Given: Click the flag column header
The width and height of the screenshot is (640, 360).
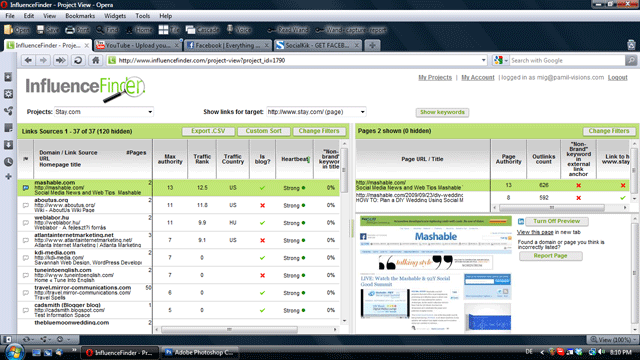Looking at the screenshot, I should 26,159.
